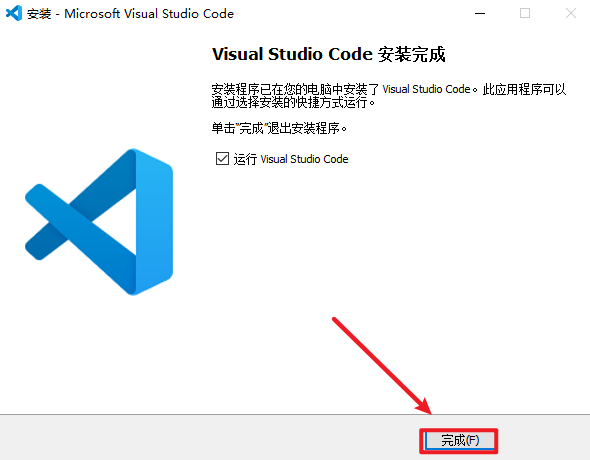The height and width of the screenshot is (460, 590).
Task: Click the 完成(F) finish button
Action: coord(459,440)
